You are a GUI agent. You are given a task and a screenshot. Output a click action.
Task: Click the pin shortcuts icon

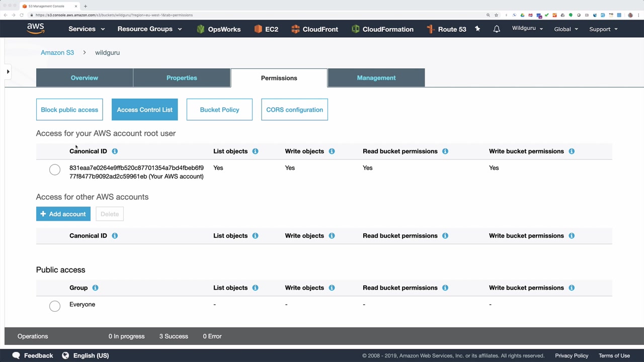click(477, 29)
